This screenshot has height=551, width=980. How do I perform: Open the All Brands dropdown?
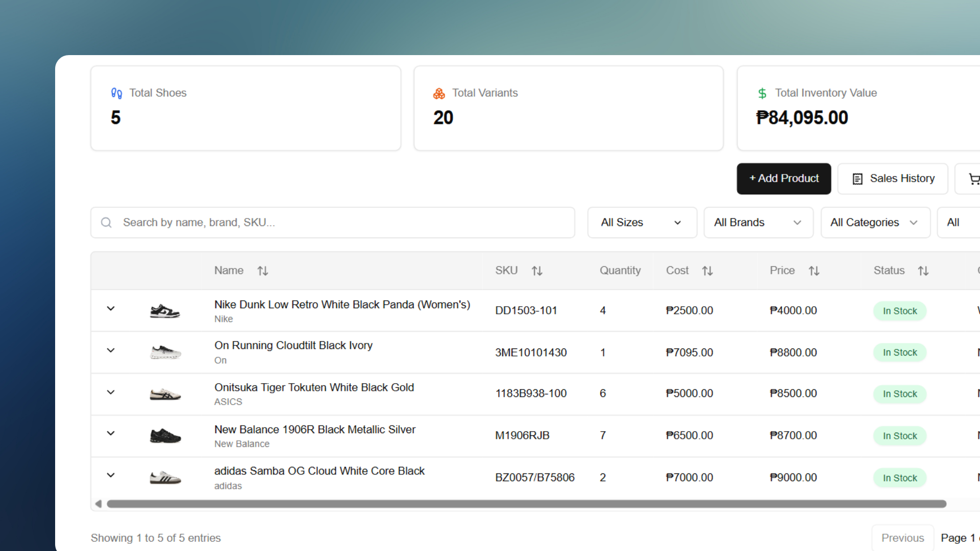(x=758, y=222)
